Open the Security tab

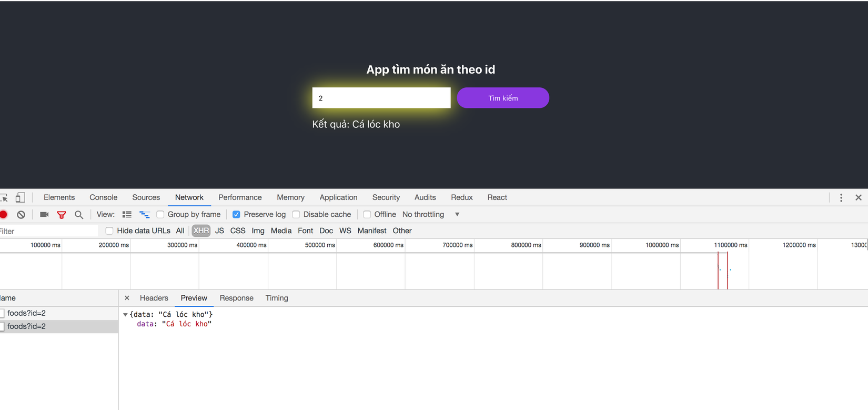pos(386,198)
